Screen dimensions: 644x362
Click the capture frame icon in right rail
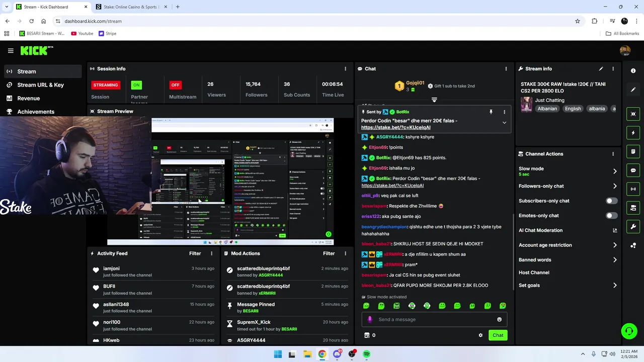coord(633,114)
